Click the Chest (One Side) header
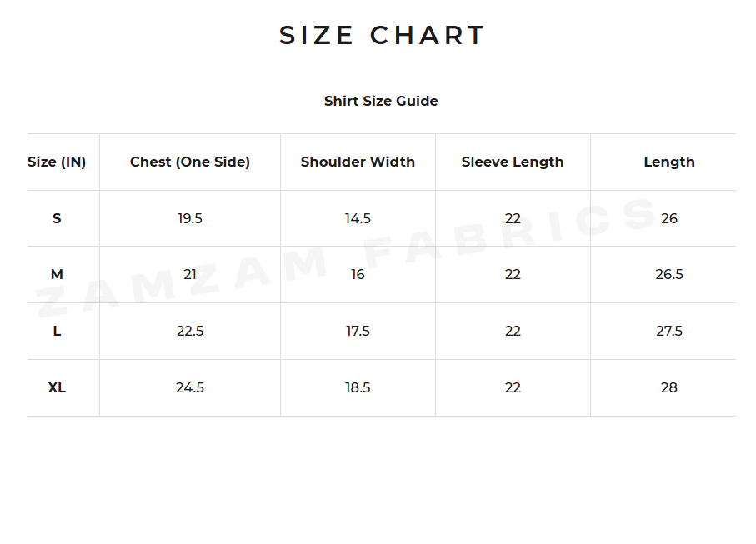 [x=190, y=162]
